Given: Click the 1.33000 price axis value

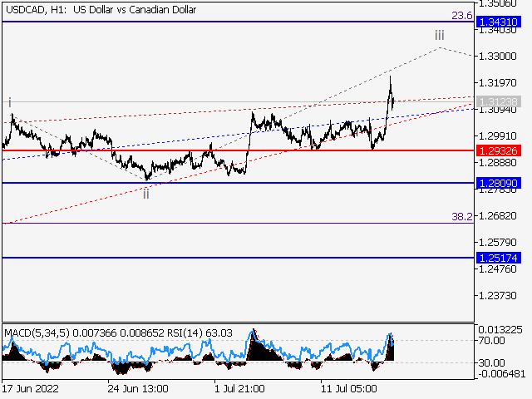Looking at the screenshot, I should [x=497, y=56].
